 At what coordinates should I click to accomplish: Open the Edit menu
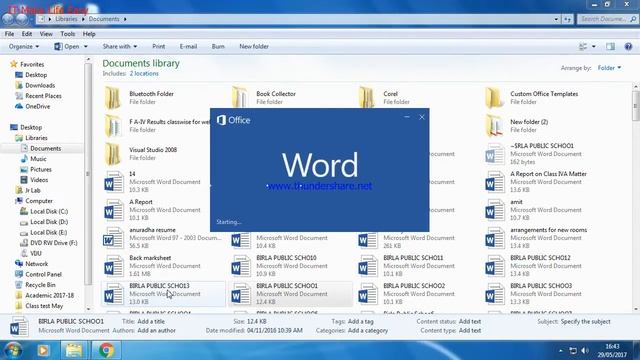click(x=27, y=34)
